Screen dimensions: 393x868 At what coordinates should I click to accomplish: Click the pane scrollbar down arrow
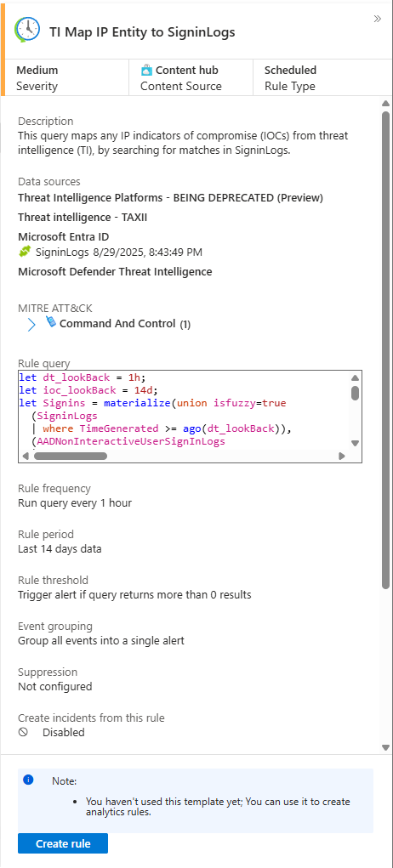[x=386, y=747]
